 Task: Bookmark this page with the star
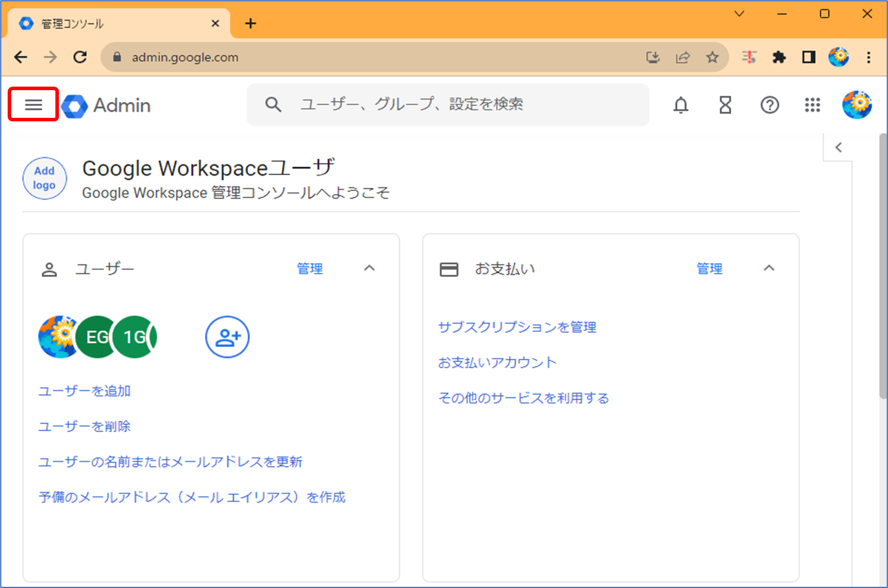tap(712, 57)
